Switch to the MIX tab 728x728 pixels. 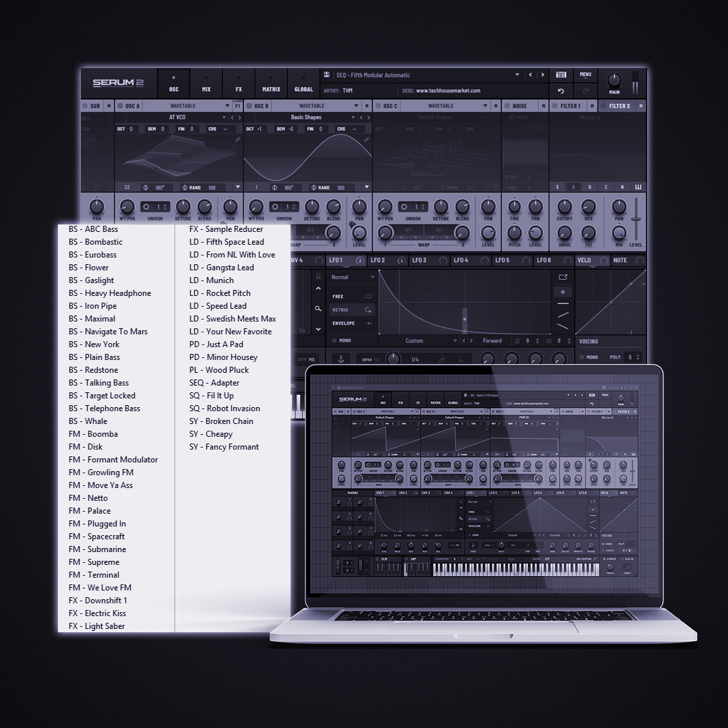click(206, 84)
